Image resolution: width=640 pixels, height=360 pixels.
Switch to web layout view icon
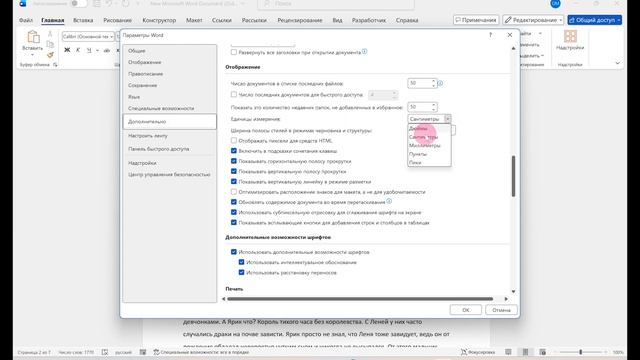click(542, 352)
